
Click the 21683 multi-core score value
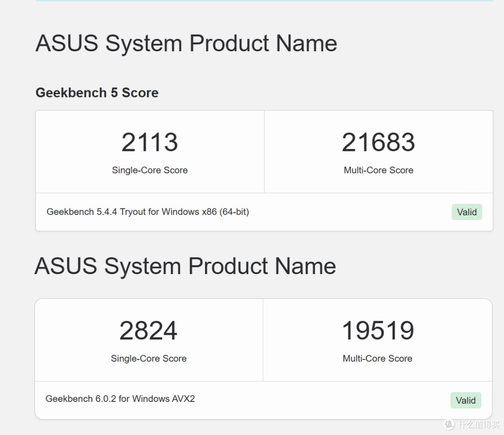pos(378,142)
